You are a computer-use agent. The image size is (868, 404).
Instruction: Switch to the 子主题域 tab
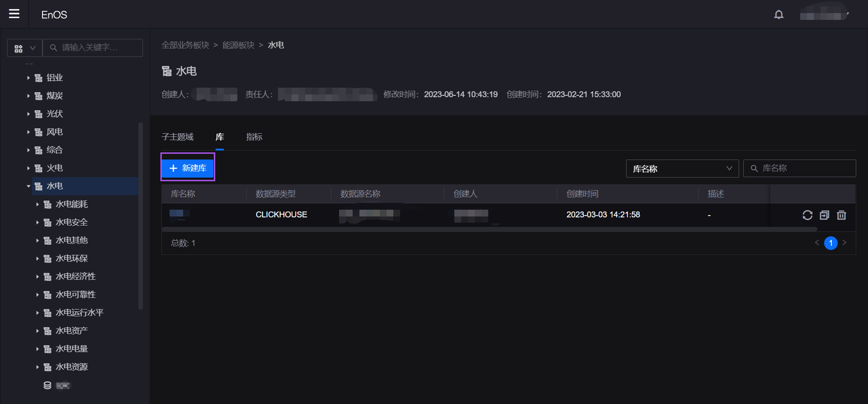177,137
